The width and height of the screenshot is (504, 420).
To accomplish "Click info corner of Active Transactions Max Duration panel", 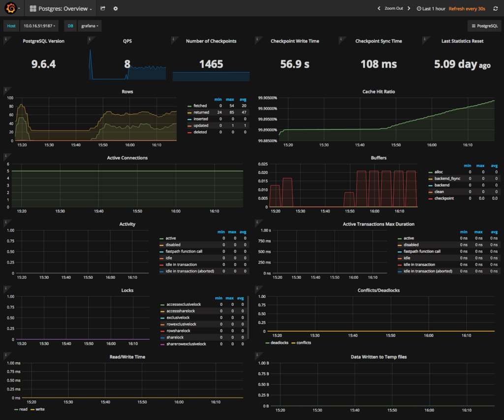I will click(x=257, y=222).
